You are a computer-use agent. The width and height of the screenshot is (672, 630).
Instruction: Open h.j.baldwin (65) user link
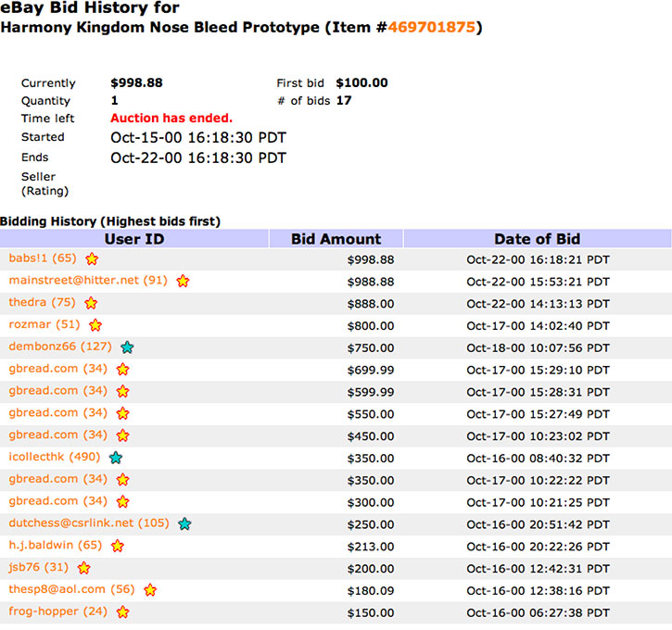pos(56,546)
